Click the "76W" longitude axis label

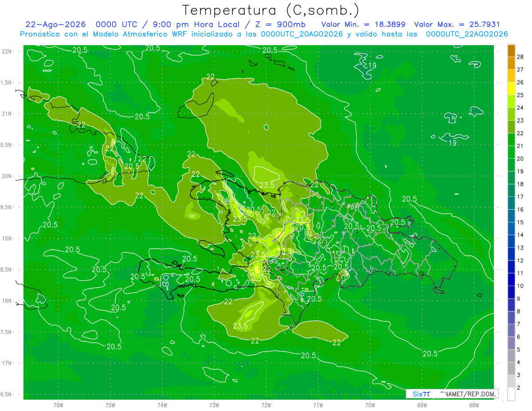pos(58,405)
